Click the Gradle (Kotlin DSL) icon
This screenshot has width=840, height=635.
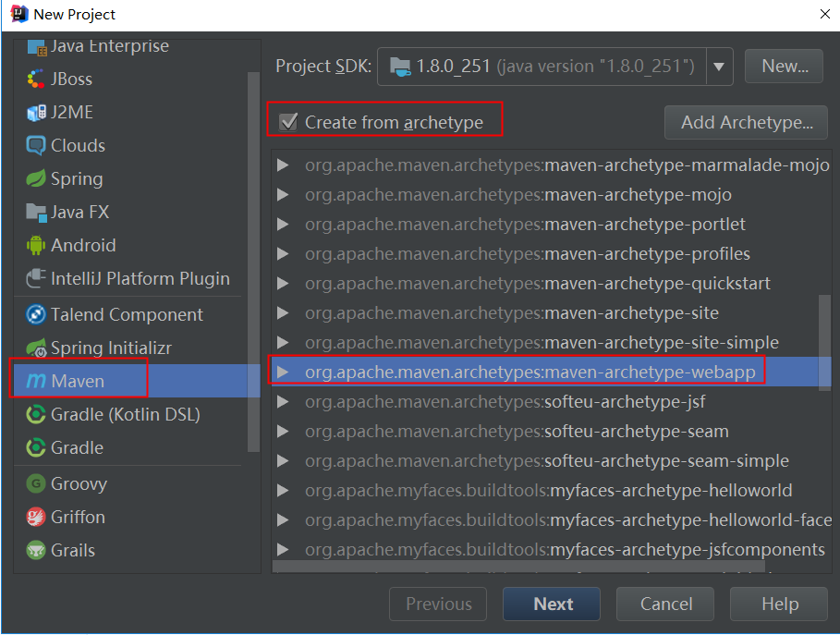(x=36, y=414)
